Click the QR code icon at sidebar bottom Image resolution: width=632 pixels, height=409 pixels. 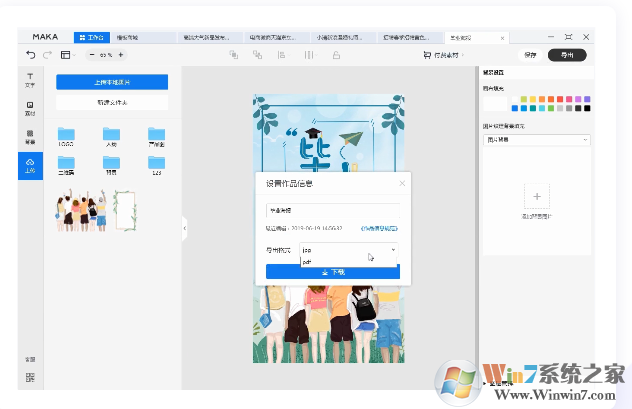pos(30,378)
